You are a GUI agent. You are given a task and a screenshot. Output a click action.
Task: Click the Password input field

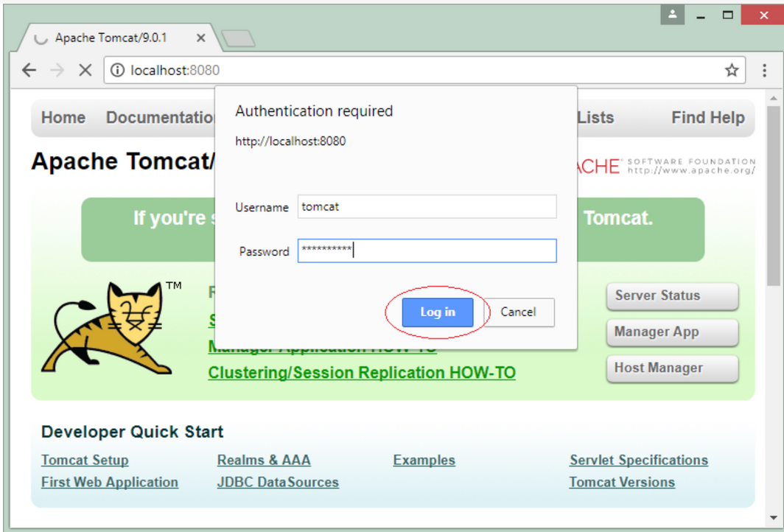427,251
